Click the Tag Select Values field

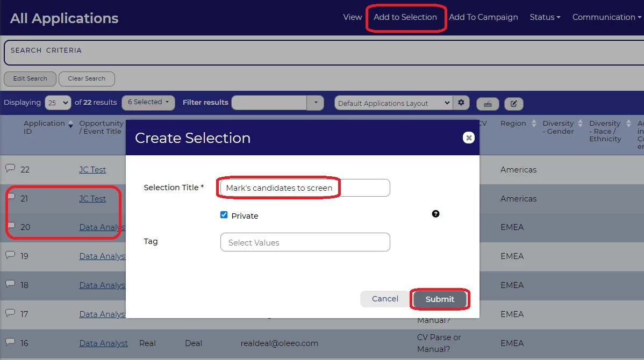pyautogui.click(x=305, y=242)
